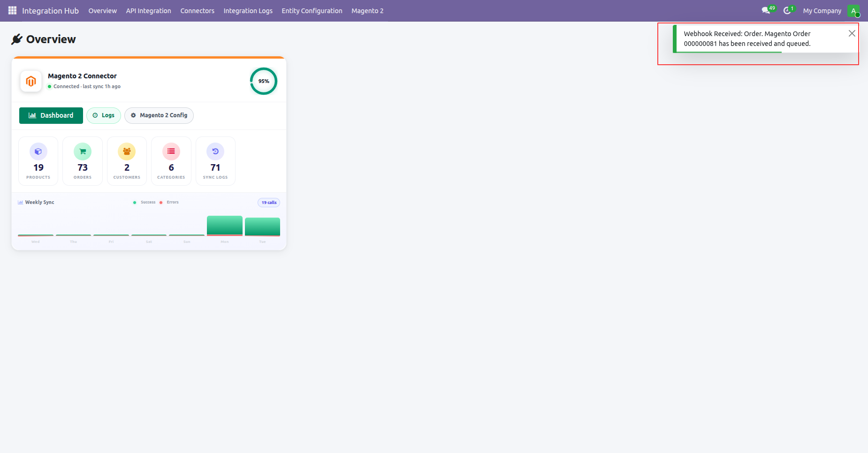Open the Integration Logs menu
Screen dimensions: 868x453
pyautogui.click(x=248, y=11)
